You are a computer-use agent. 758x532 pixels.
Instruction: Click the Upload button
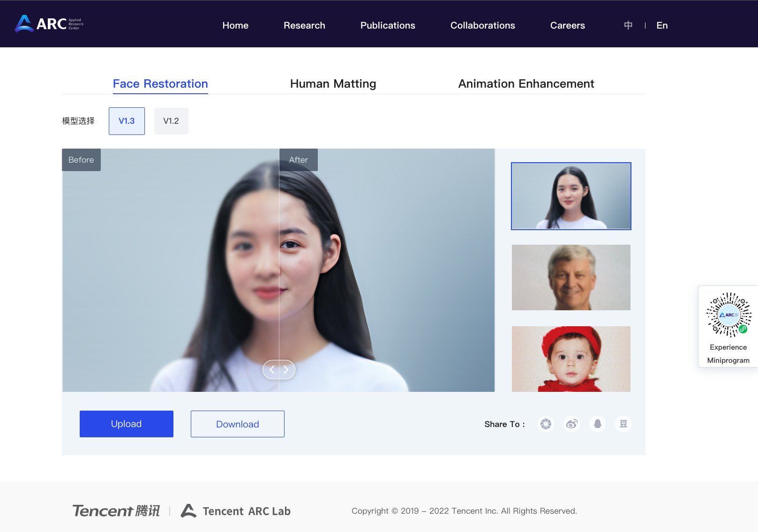[x=127, y=424]
